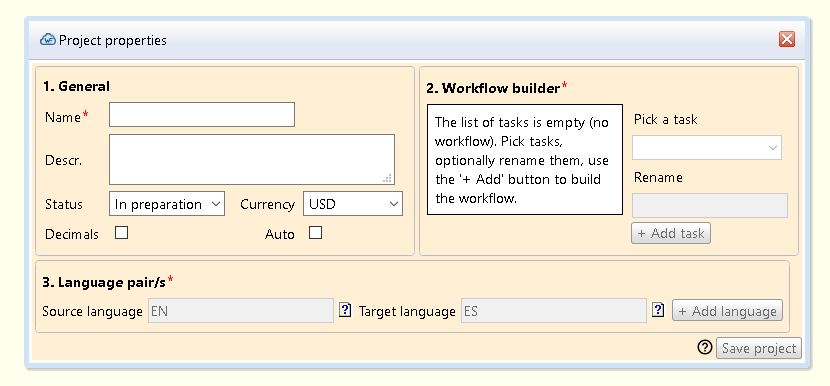The height and width of the screenshot is (386, 830).
Task: Click the Save project button
Action: pyautogui.click(x=759, y=348)
